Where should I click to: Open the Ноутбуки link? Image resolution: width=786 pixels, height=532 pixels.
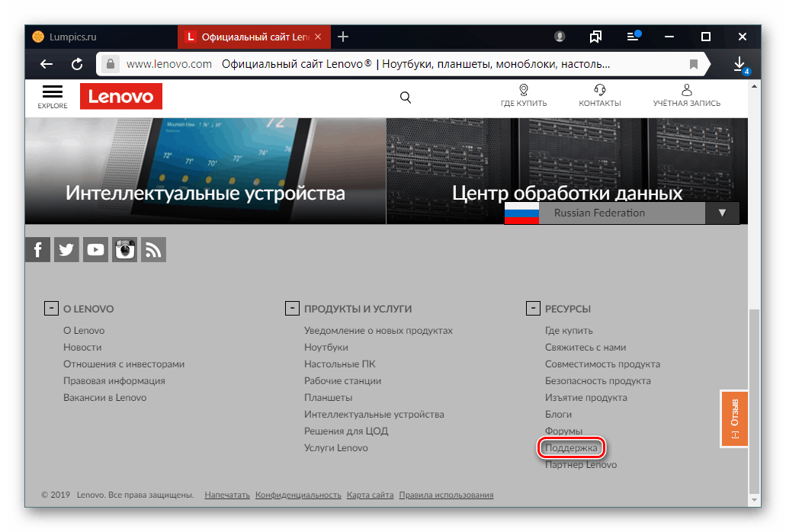(x=326, y=347)
